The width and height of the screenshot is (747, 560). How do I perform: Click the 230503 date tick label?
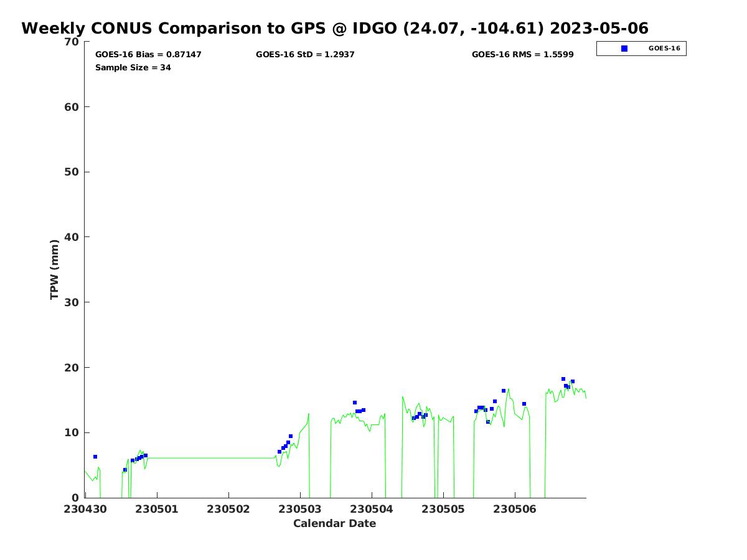[x=300, y=509]
